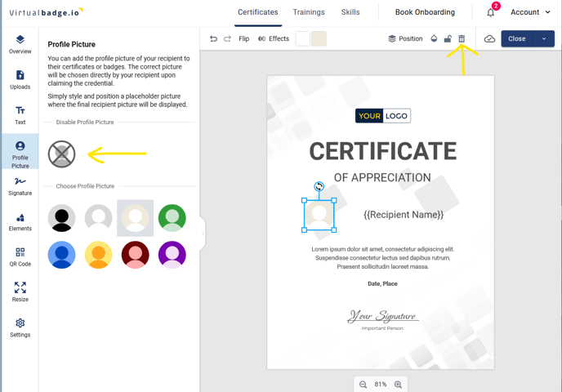Choose the yellow-orange profile placeholder
This screenshot has width=562, height=392.
click(99, 255)
